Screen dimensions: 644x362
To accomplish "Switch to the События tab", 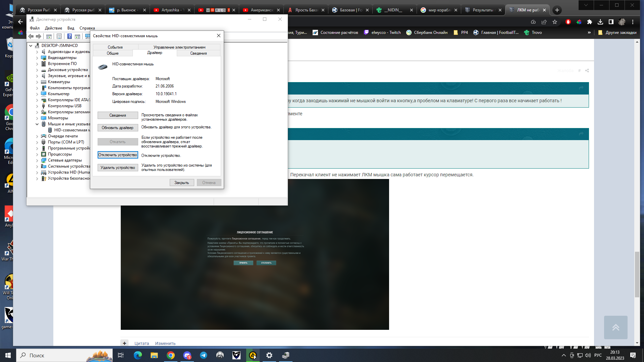I will pos(115,47).
